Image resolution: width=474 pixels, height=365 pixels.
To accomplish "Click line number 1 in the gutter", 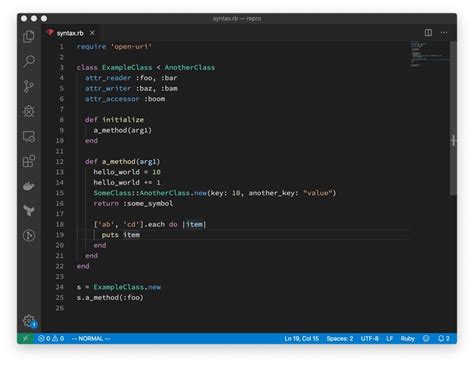I will (62, 47).
